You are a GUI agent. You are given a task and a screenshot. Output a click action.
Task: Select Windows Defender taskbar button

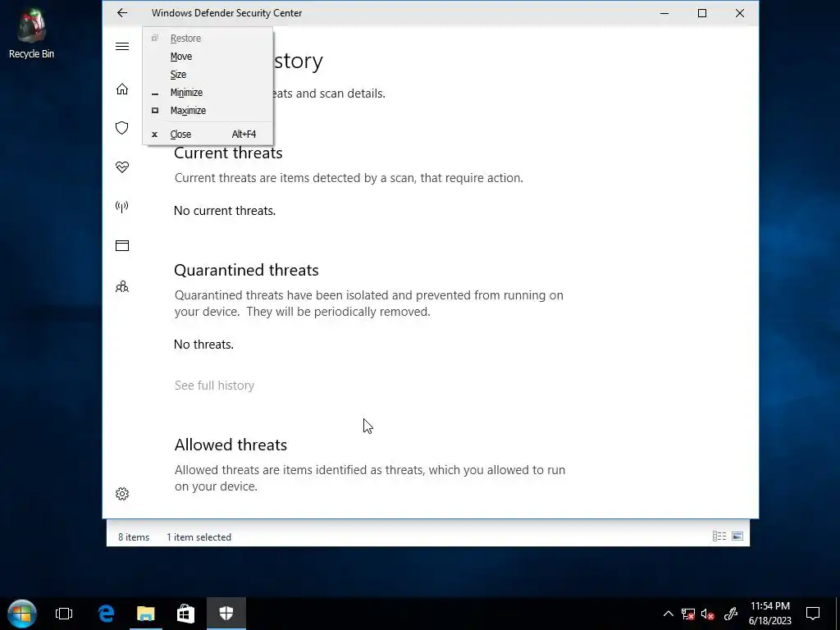point(226,614)
